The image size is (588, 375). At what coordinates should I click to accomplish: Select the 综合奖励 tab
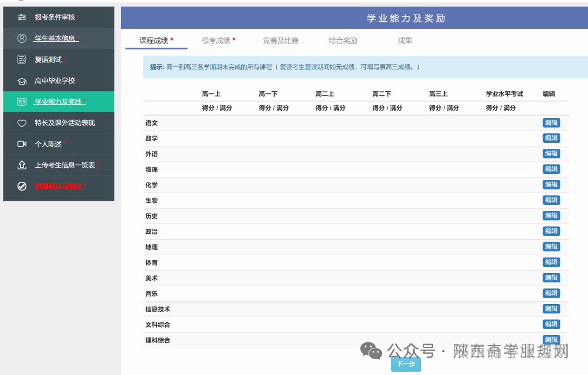pyautogui.click(x=343, y=41)
